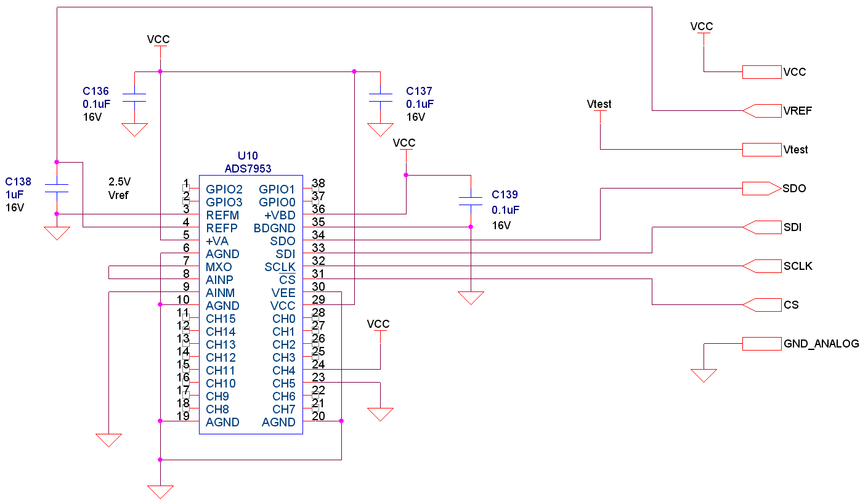Click the CH4 pin label
The height and width of the screenshot is (504, 868).
tap(284, 370)
